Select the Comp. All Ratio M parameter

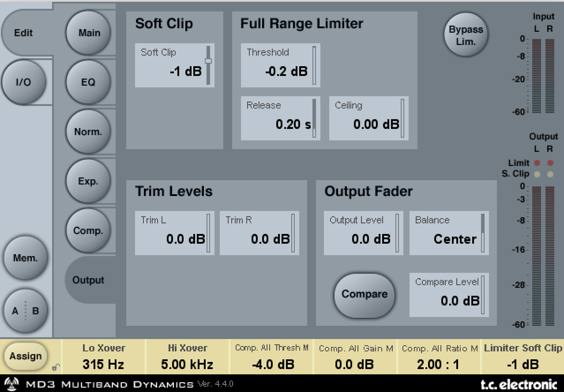tap(440, 356)
